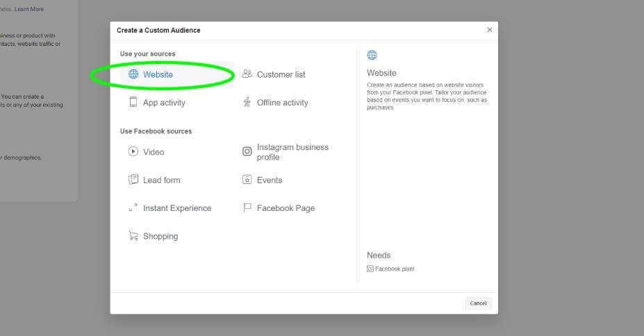
Task: Choose the Customer list option
Action: point(281,74)
